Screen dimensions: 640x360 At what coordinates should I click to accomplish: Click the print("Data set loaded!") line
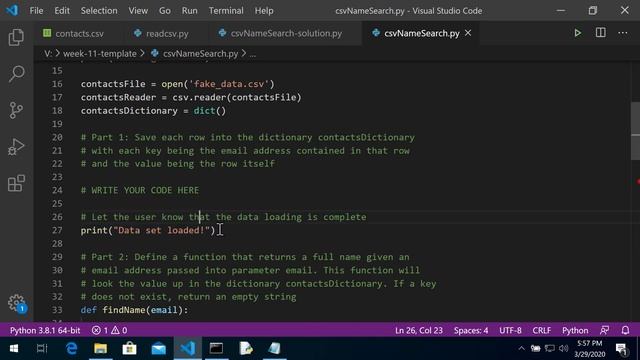[x=148, y=230]
